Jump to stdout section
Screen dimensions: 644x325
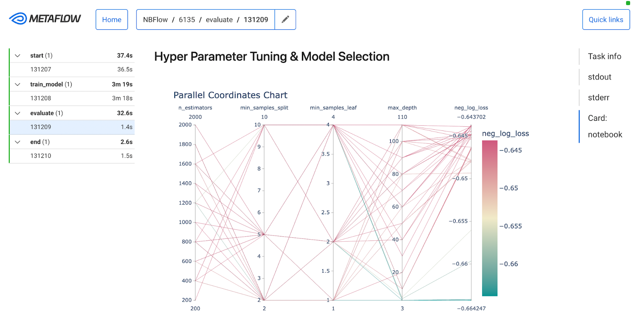coord(599,77)
